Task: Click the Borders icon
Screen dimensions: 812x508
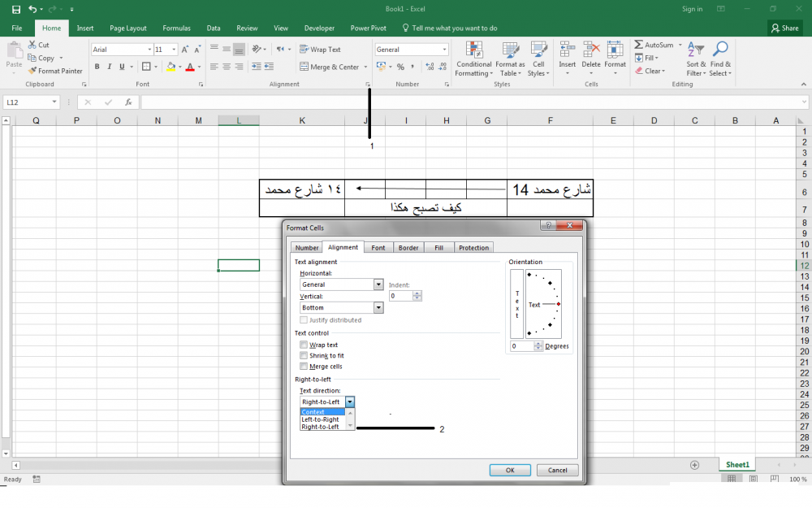Action: click(x=146, y=67)
